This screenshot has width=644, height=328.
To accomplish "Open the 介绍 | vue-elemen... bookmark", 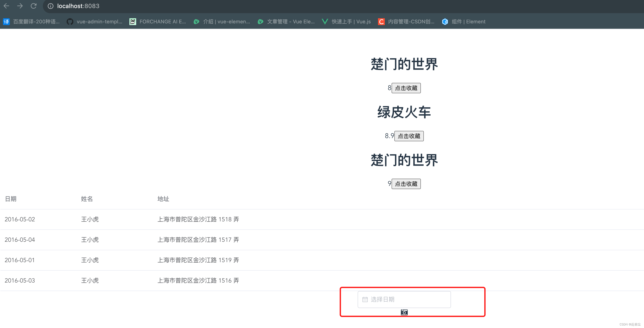I will [222, 21].
